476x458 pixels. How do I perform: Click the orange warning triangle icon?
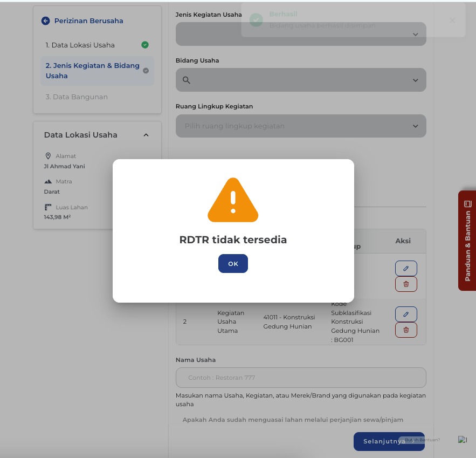click(233, 200)
